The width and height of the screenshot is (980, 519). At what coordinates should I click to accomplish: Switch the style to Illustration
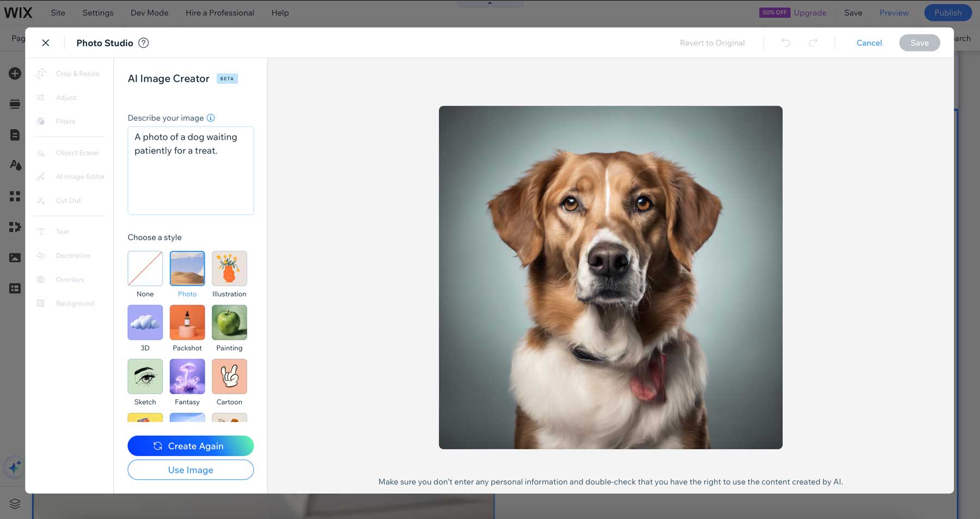[229, 268]
